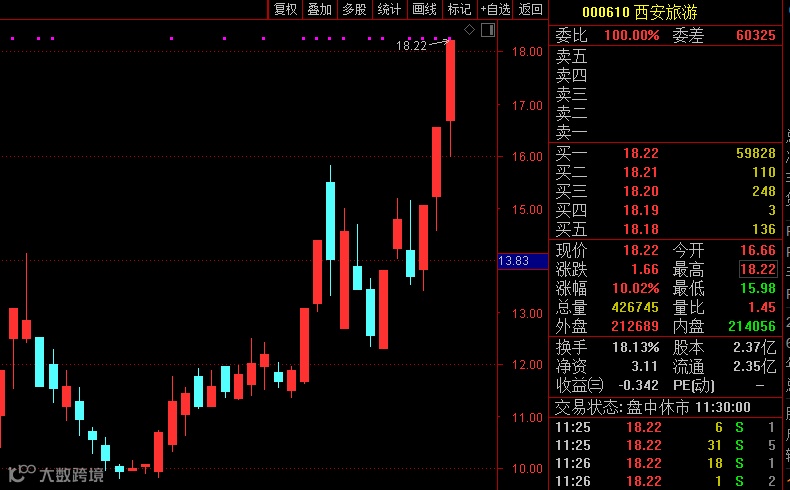
Task: Select 流通 value 2.35亿
Action: pyautogui.click(x=755, y=366)
